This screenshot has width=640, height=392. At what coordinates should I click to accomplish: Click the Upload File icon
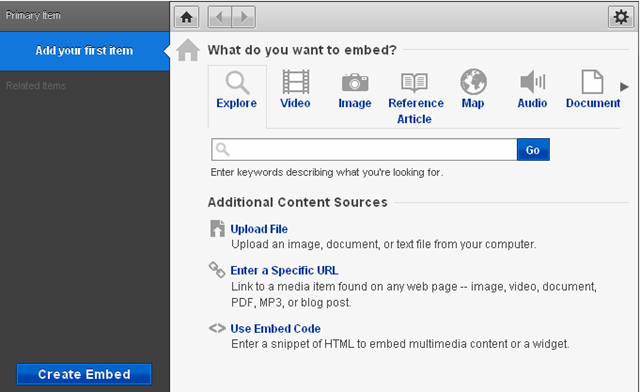tap(218, 228)
